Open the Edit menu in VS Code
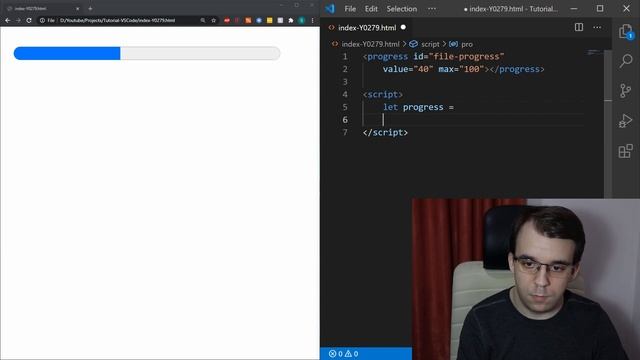Image resolution: width=640 pixels, height=360 pixels. (x=371, y=9)
